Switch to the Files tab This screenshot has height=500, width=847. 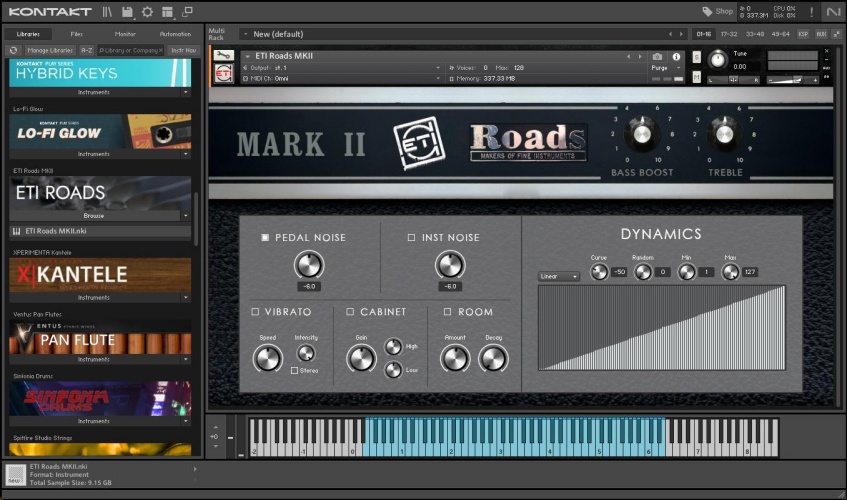pyautogui.click(x=77, y=34)
